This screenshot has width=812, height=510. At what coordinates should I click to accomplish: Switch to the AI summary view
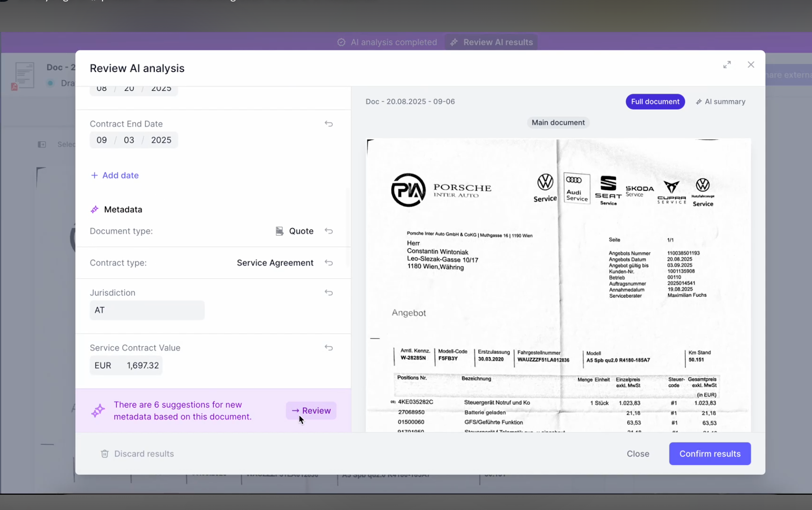[720, 102]
